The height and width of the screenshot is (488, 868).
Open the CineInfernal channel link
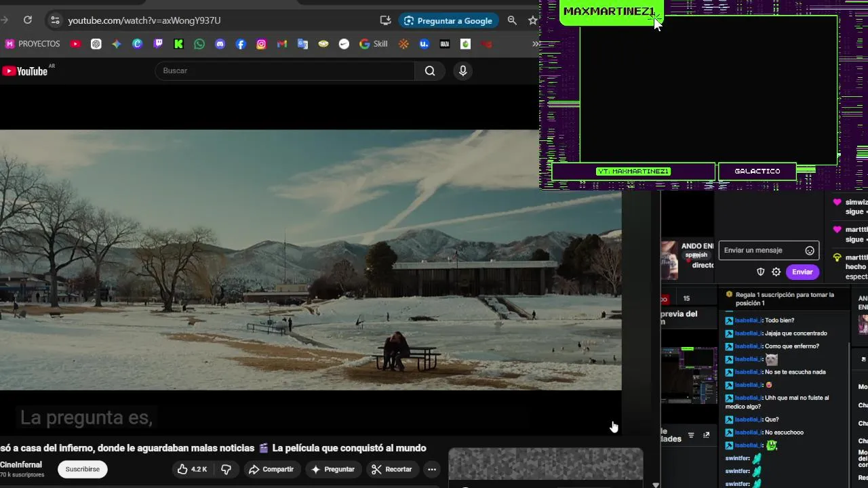pos(21,465)
